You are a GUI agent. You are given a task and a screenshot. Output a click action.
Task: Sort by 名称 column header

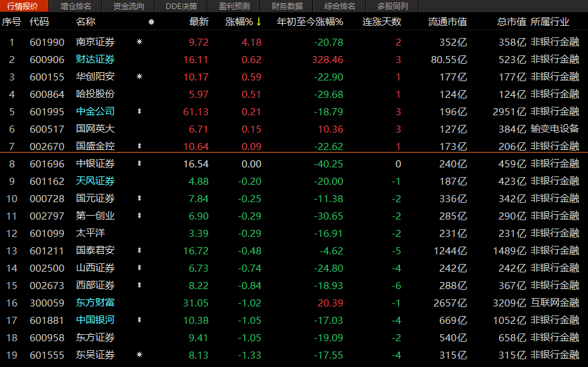86,22
